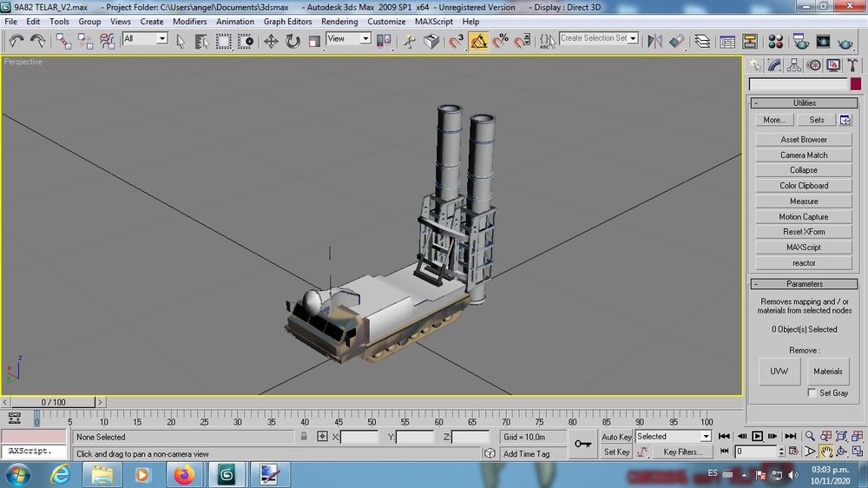The image size is (868, 488).
Task: Open the Modifiers menu
Action: pos(189,22)
